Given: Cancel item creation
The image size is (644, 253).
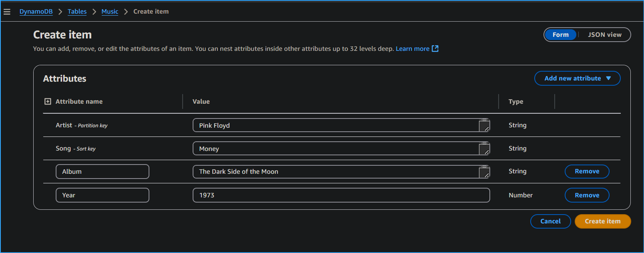Looking at the screenshot, I should tap(550, 221).
